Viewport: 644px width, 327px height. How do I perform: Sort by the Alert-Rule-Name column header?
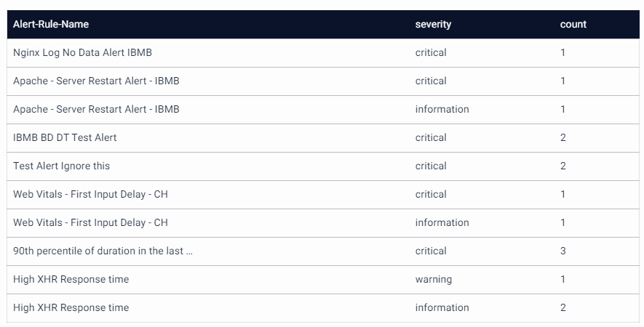pos(51,24)
